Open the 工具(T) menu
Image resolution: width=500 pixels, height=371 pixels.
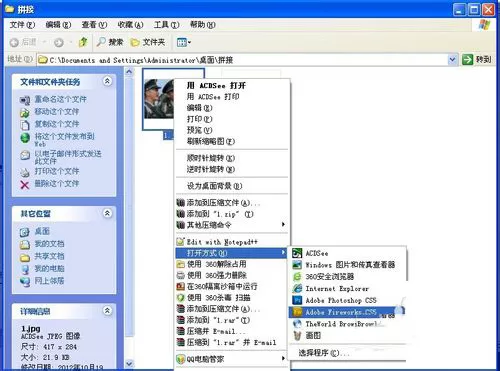(166, 25)
